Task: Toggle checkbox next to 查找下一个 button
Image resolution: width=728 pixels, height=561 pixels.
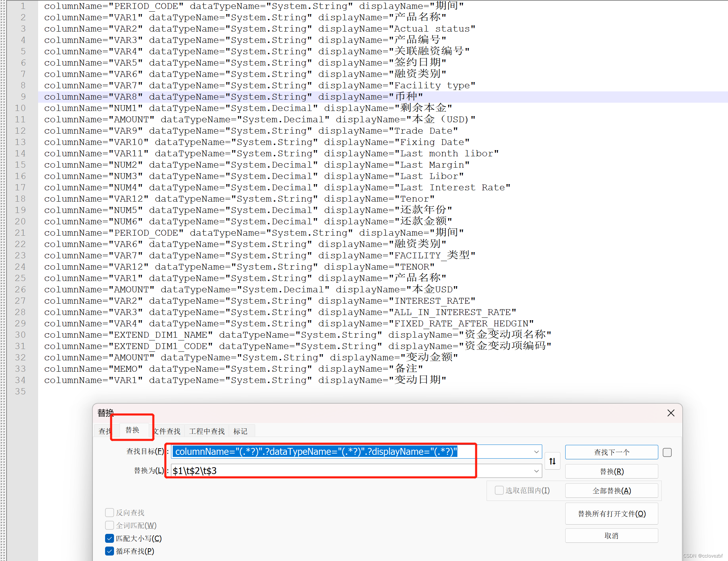Action: (x=667, y=452)
